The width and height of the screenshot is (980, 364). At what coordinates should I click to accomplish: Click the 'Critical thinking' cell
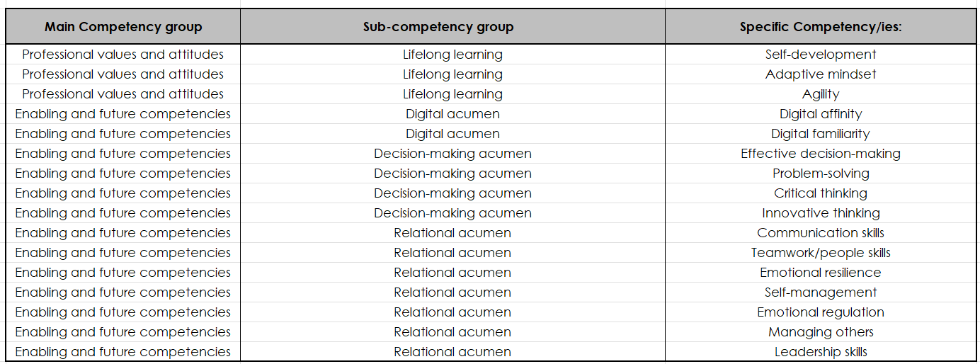click(820, 193)
